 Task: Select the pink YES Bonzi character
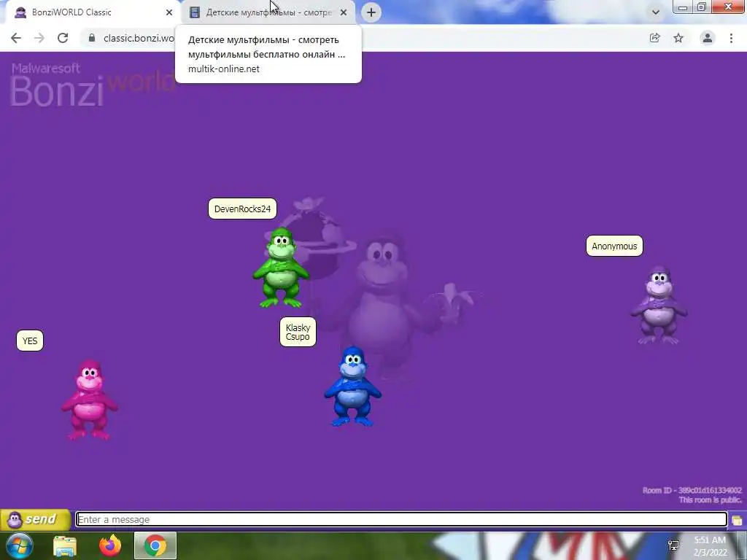90,400
